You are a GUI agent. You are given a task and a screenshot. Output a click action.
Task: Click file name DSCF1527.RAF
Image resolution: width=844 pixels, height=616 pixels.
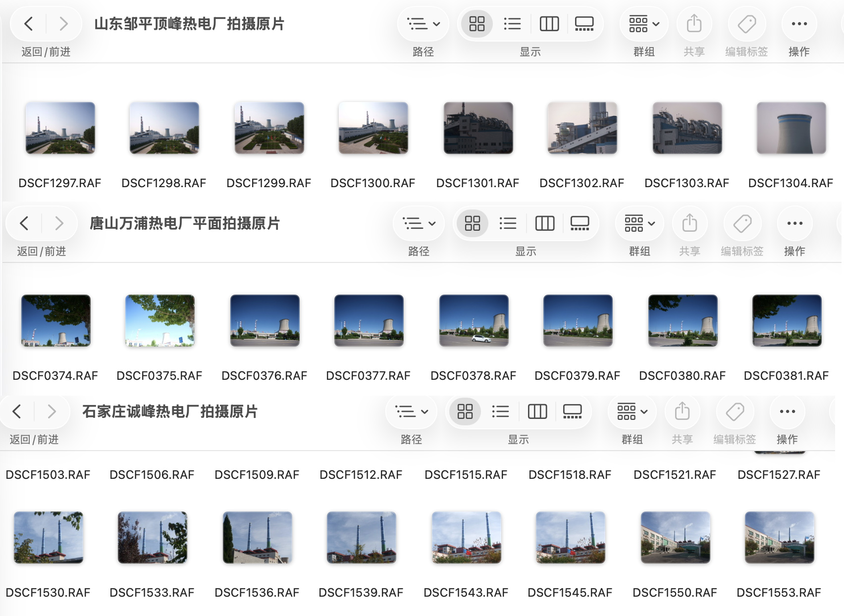[779, 475]
